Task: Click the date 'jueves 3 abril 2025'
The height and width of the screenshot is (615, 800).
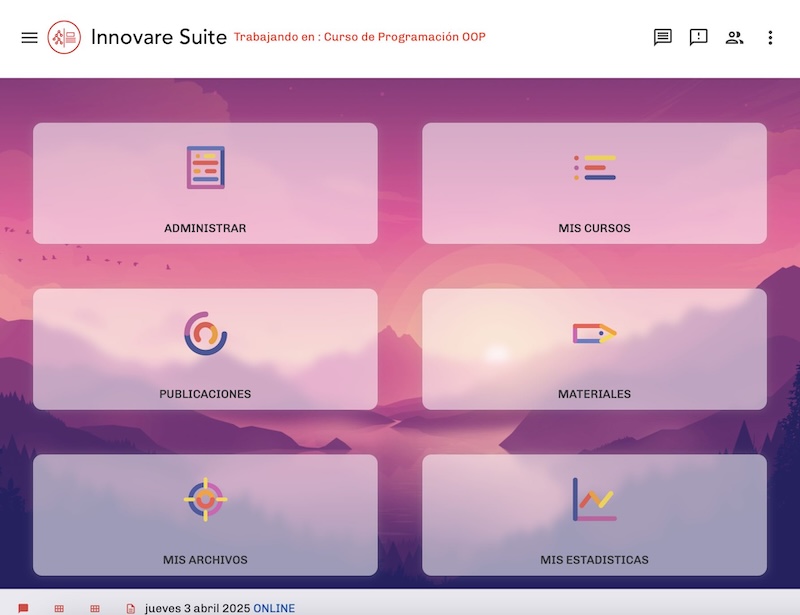Action: click(x=196, y=607)
